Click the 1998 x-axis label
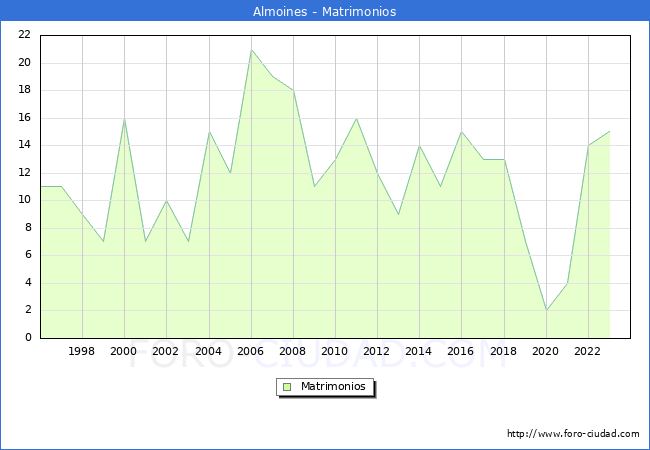This screenshot has width=650, height=450. point(81,351)
